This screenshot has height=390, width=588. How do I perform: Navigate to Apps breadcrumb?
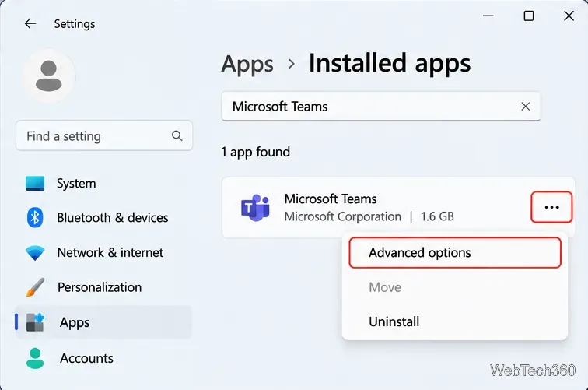click(247, 64)
